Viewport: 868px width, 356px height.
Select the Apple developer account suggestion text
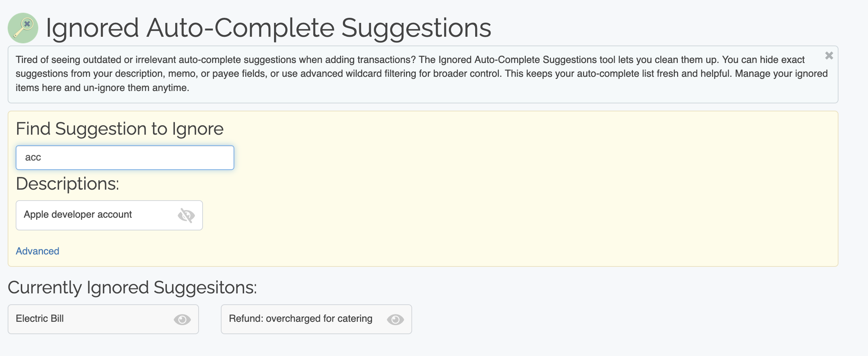tap(78, 215)
